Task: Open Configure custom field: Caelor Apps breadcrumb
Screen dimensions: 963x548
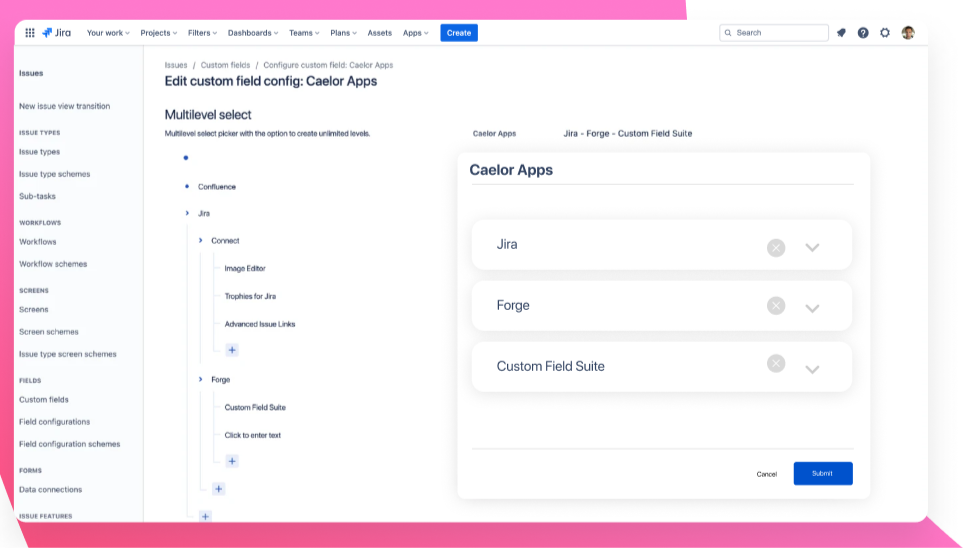Action: click(x=328, y=65)
